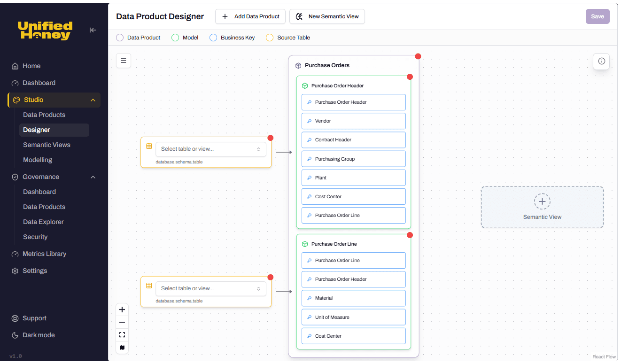Click the Settings gear icon
This screenshot has height=364, width=621.
[15, 271]
